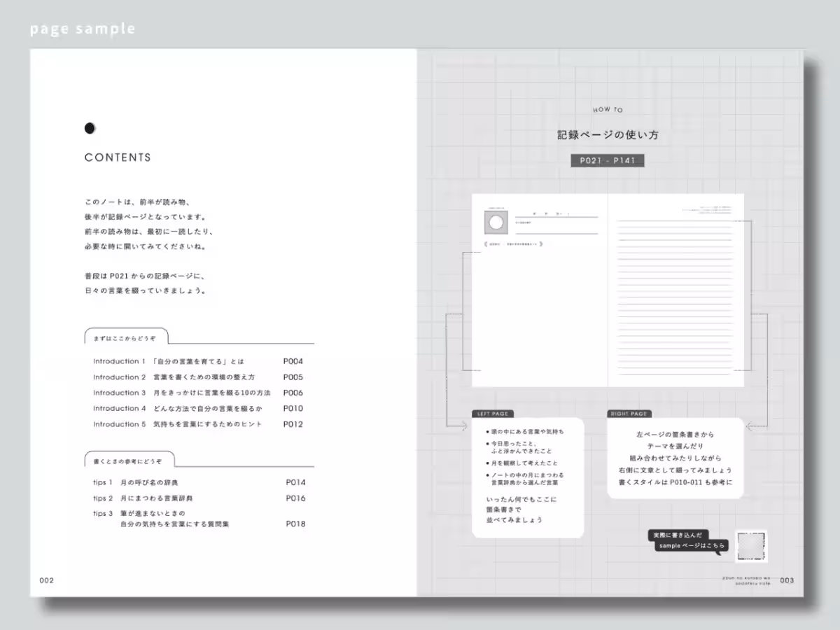
Task: Click page number P018 for tips 3
Action: 295,523
